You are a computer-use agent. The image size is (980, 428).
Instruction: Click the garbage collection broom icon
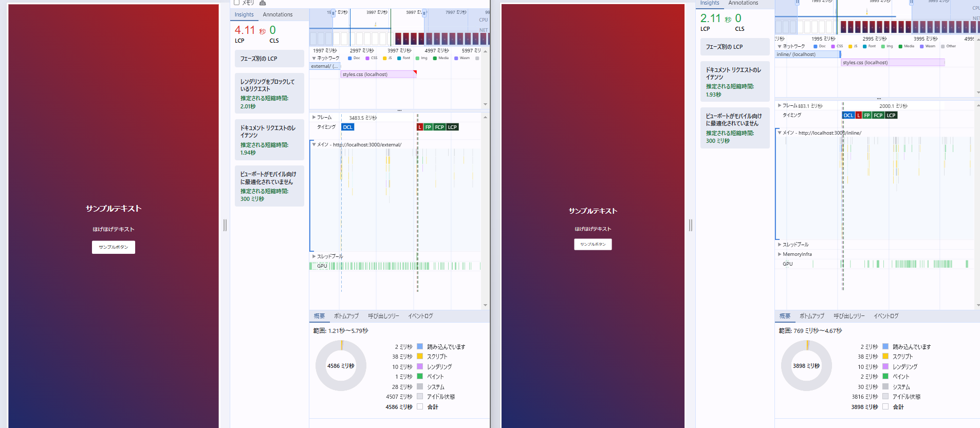(x=263, y=3)
